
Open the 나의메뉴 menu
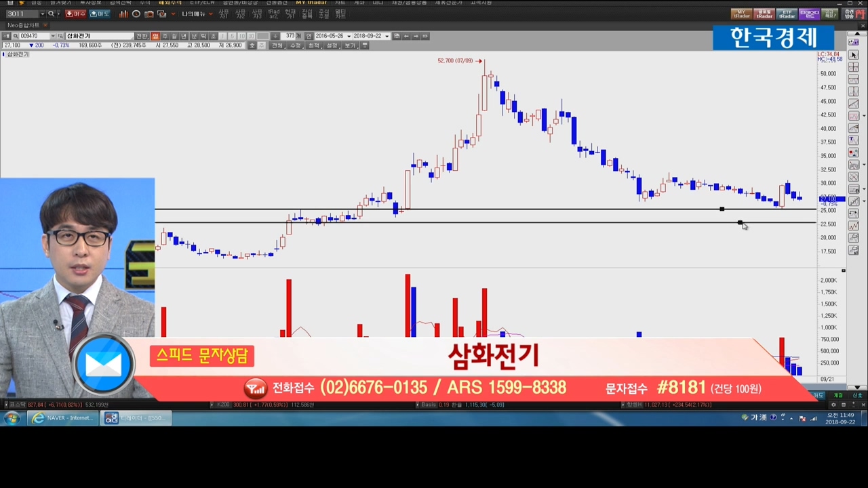click(x=193, y=14)
